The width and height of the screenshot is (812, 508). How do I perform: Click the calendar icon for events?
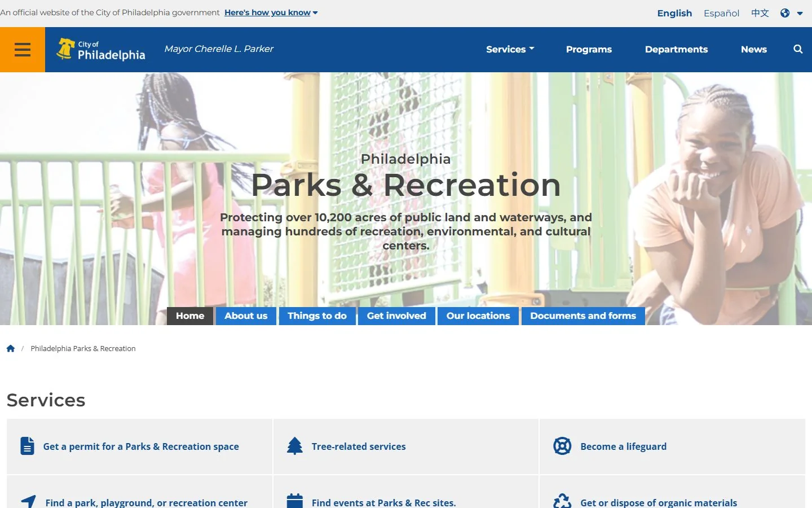click(295, 501)
